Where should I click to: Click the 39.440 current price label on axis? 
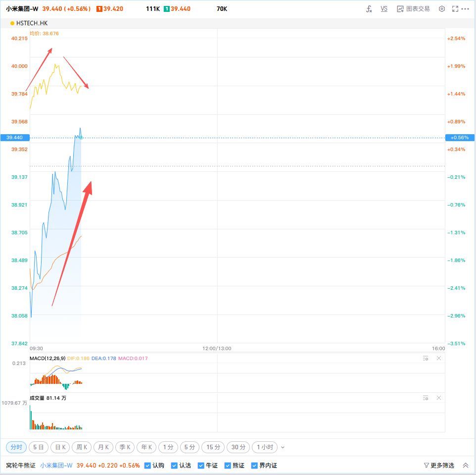pos(14,138)
